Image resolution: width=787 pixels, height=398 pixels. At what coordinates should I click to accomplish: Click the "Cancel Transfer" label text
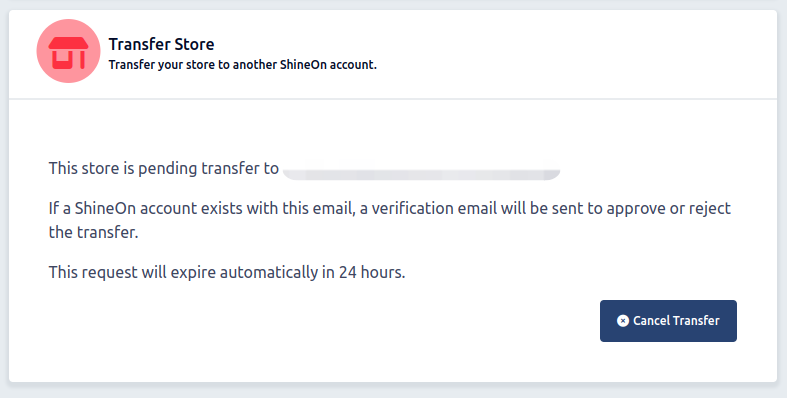coord(676,321)
